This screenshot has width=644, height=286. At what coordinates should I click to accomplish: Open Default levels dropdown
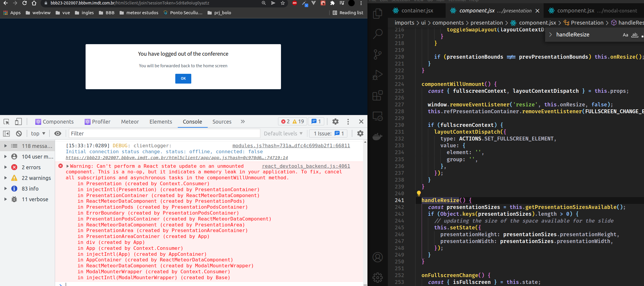[283, 134]
